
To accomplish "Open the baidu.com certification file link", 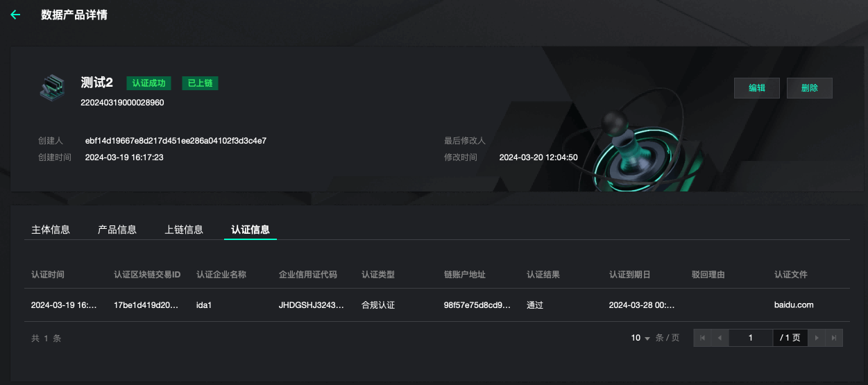I will click(794, 305).
